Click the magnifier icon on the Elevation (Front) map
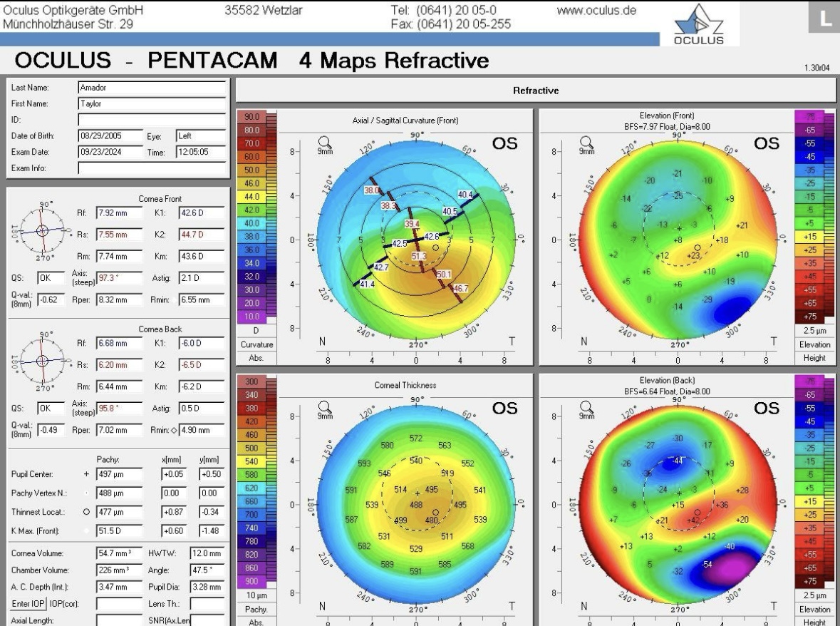Image resolution: width=840 pixels, height=626 pixels. point(586,143)
